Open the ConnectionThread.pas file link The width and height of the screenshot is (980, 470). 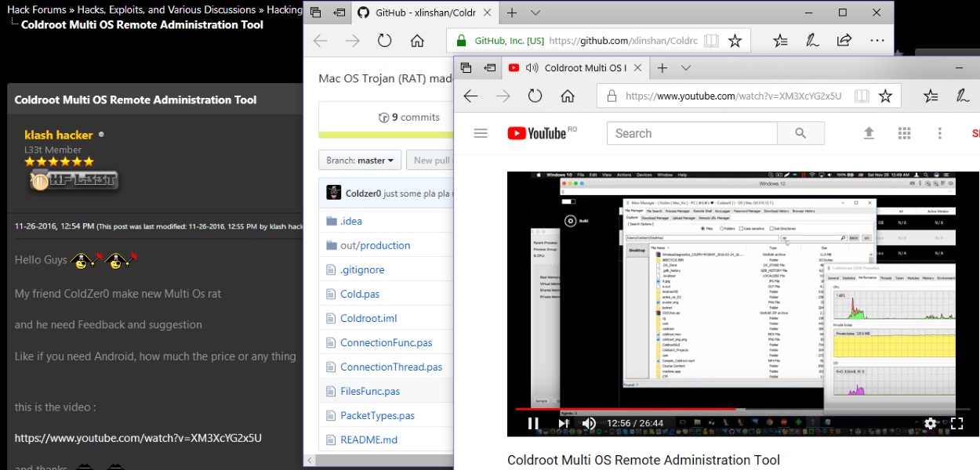click(x=390, y=367)
